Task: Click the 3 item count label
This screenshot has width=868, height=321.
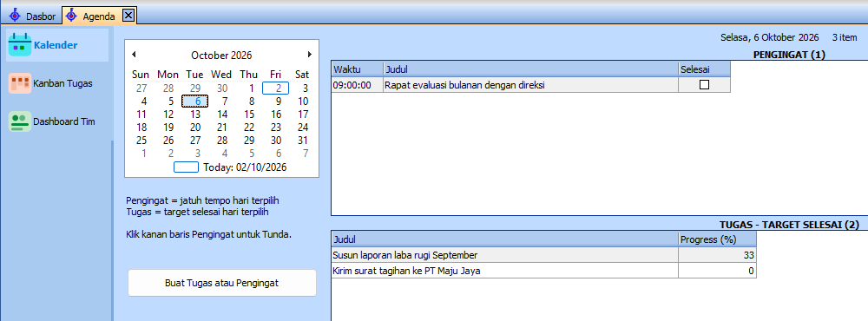Action: [x=845, y=37]
